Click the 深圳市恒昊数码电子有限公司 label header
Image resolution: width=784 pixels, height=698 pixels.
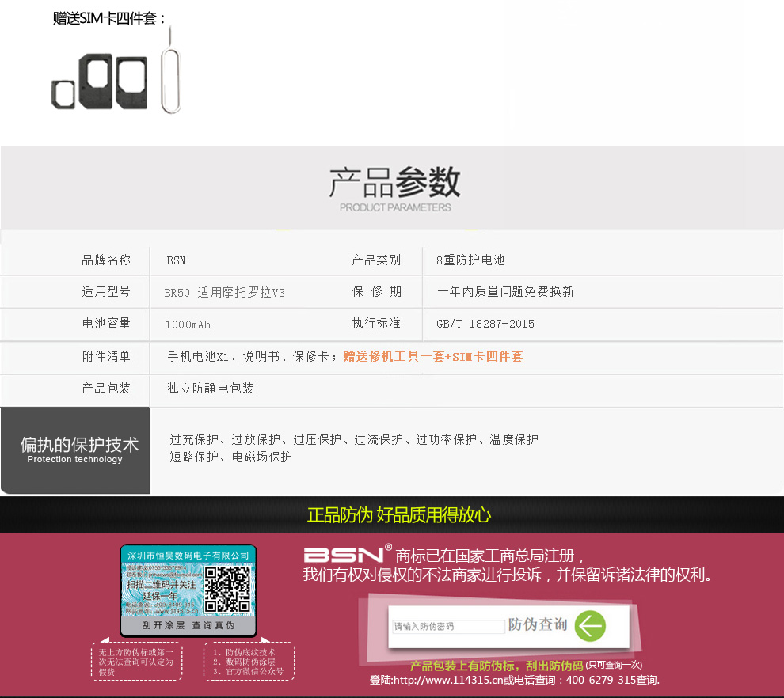click(188, 556)
